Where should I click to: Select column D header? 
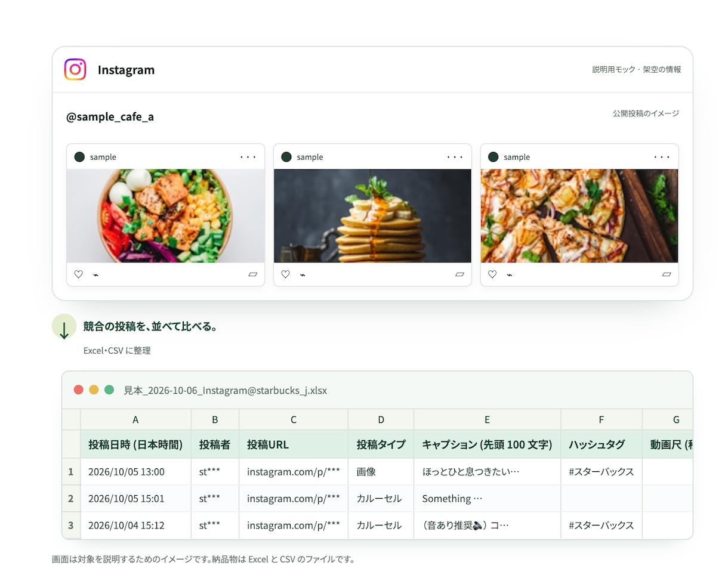(381, 419)
